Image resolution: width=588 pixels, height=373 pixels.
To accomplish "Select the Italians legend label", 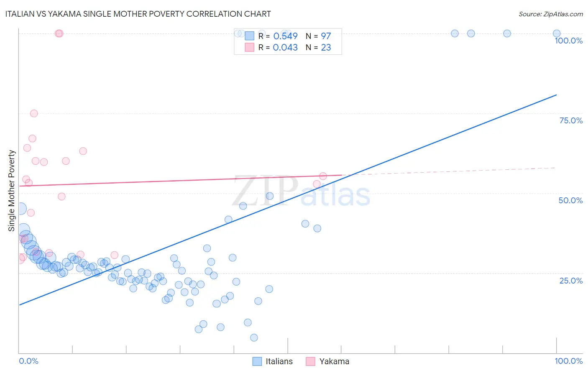I will pos(279,361).
